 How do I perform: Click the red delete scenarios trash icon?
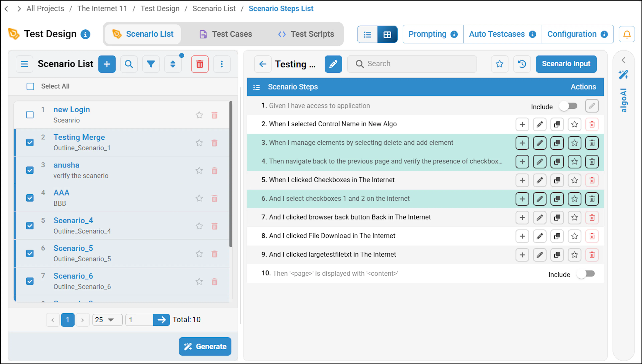(x=199, y=64)
